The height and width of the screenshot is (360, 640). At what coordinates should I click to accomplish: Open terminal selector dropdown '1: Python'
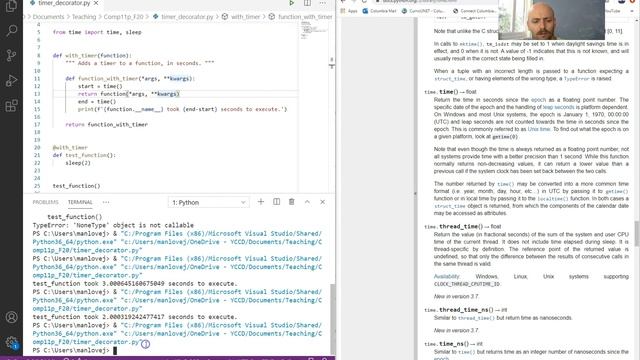[x=209, y=202]
